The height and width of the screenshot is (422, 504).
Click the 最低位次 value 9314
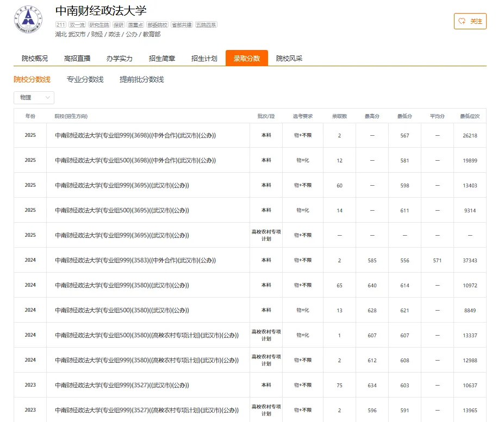[x=470, y=211]
